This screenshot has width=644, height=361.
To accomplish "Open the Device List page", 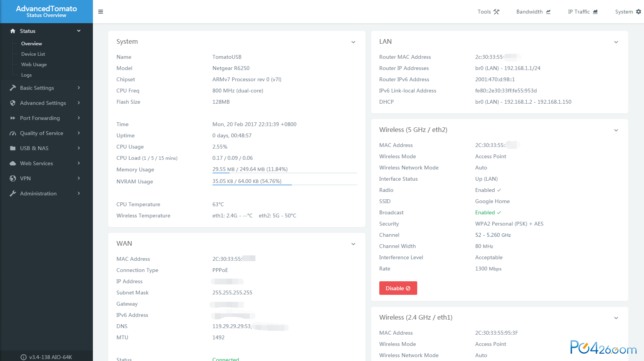I will [33, 54].
